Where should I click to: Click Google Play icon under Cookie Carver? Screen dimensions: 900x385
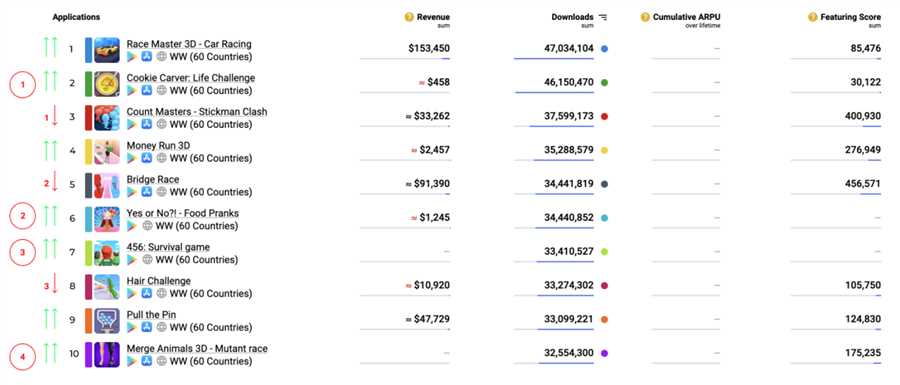click(x=132, y=91)
